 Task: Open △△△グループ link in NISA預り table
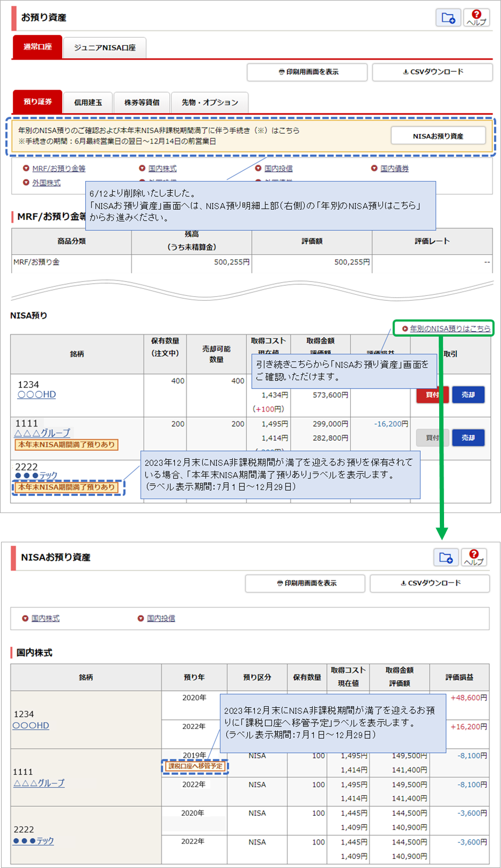click(x=42, y=433)
